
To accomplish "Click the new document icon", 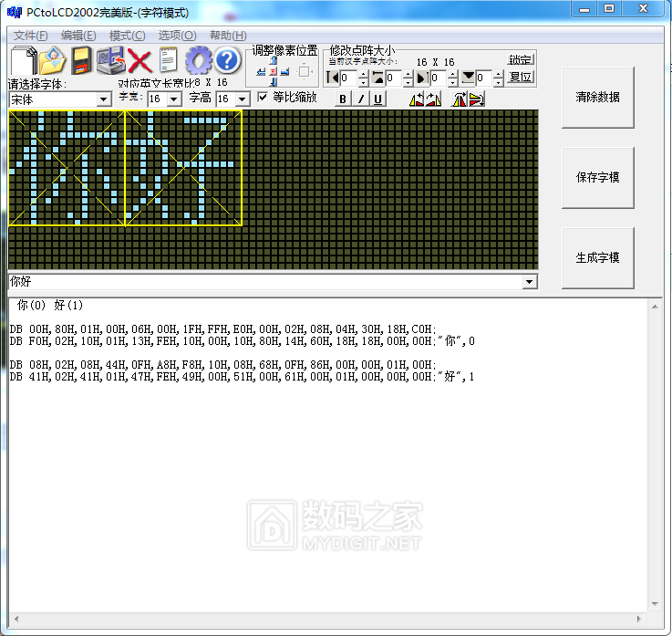I will [x=24, y=60].
